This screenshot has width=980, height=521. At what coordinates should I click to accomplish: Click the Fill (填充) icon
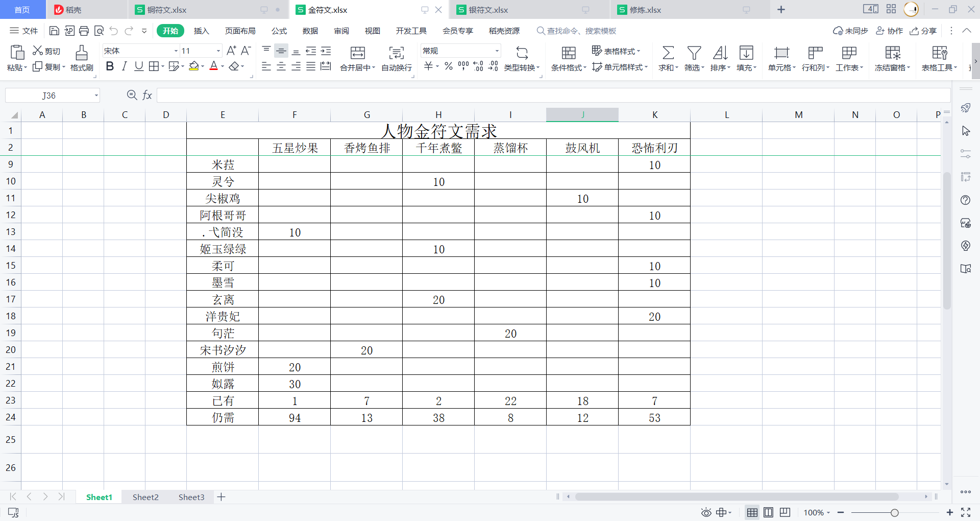pyautogui.click(x=746, y=53)
